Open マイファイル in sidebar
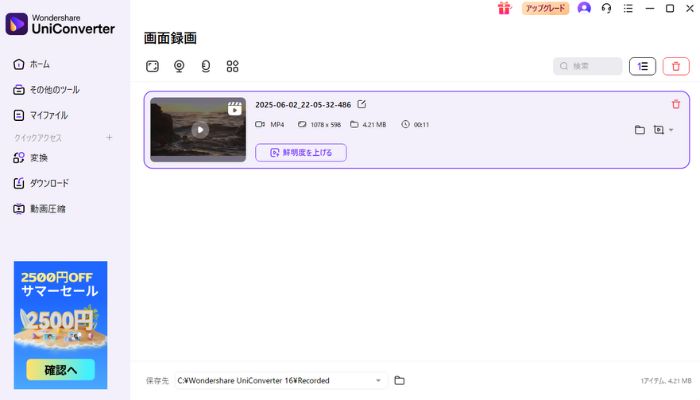The image size is (700, 400). point(41,115)
